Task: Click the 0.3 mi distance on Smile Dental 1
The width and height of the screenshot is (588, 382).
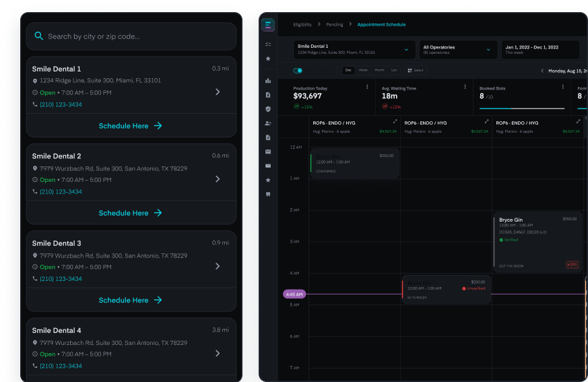Action: point(220,68)
